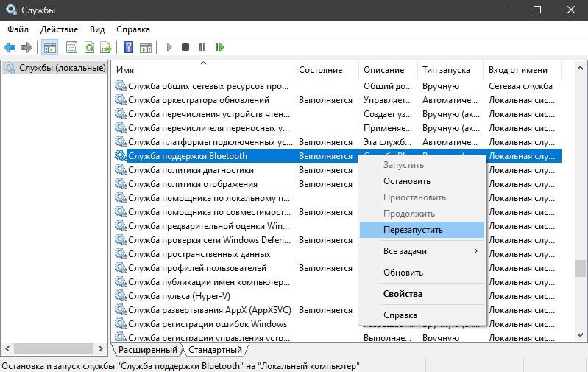Click the Forward arrow toolbar icon

click(x=26, y=47)
